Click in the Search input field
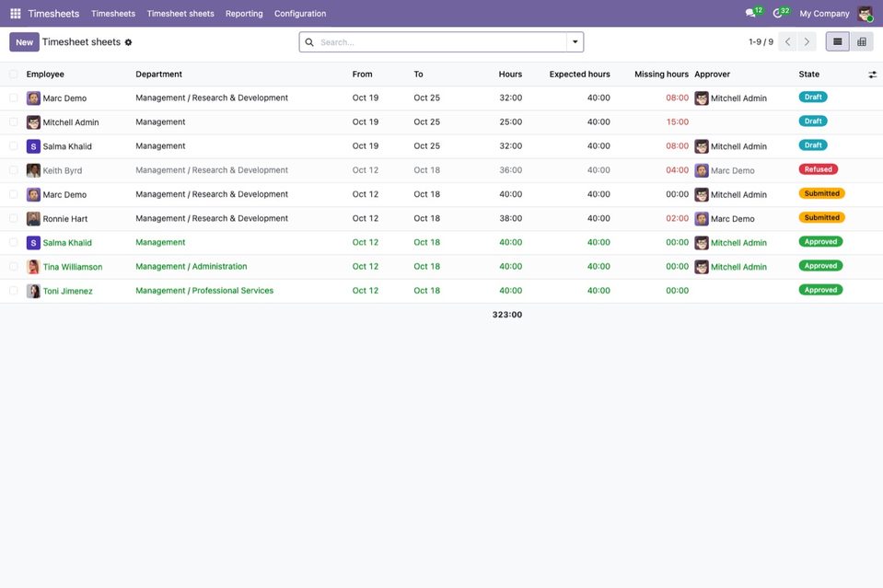This screenshot has height=588, width=883. pos(442,42)
